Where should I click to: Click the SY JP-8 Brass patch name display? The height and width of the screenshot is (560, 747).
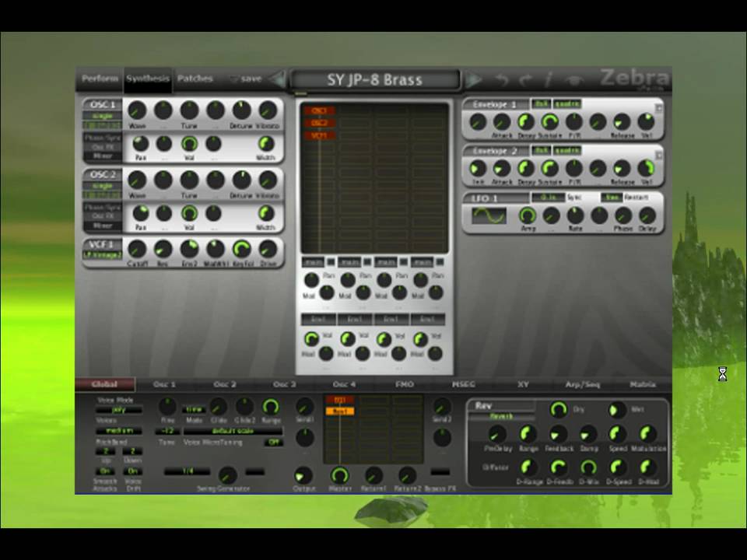[375, 79]
